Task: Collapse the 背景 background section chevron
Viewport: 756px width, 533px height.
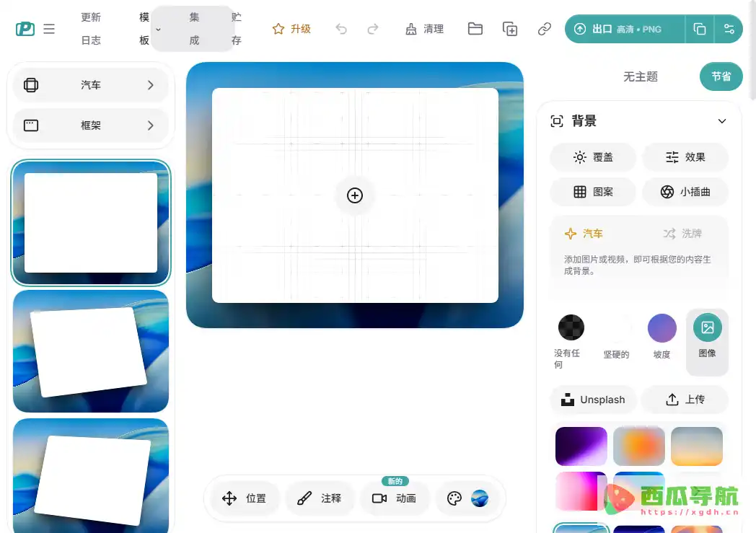Action: tap(722, 121)
